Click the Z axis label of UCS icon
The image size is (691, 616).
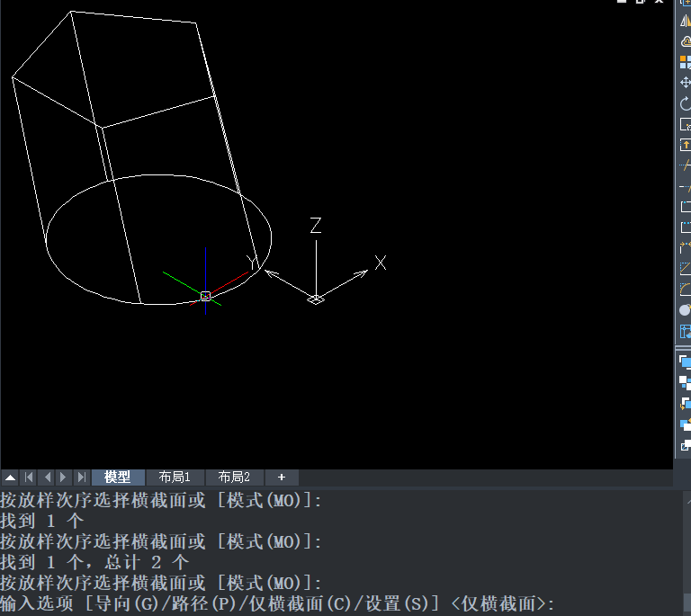tap(316, 226)
